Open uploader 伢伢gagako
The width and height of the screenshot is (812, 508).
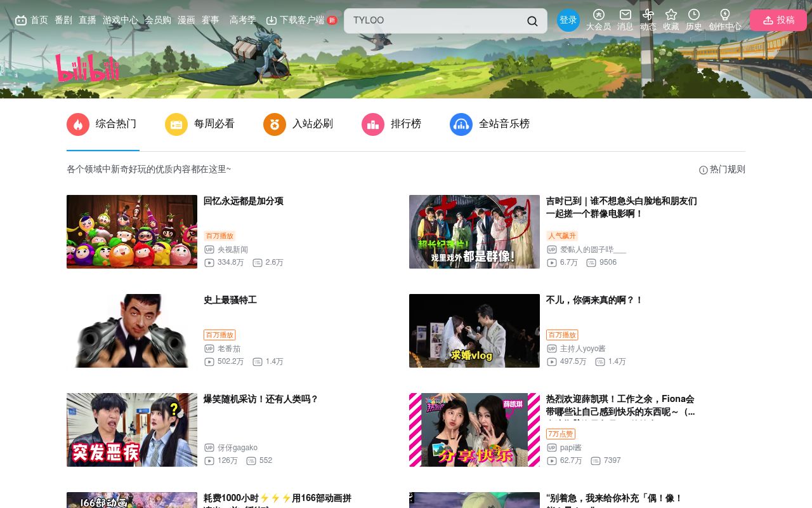[237, 448]
